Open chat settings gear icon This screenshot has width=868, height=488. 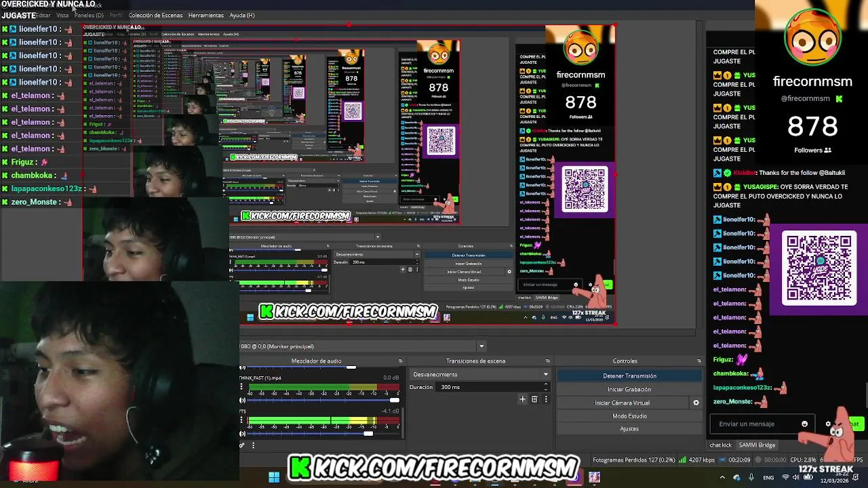tap(828, 424)
